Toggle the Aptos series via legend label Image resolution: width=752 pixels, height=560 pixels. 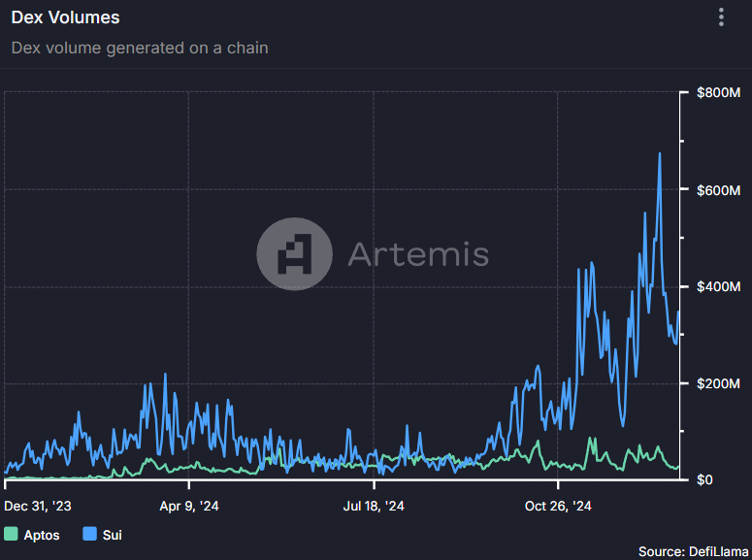(42, 534)
